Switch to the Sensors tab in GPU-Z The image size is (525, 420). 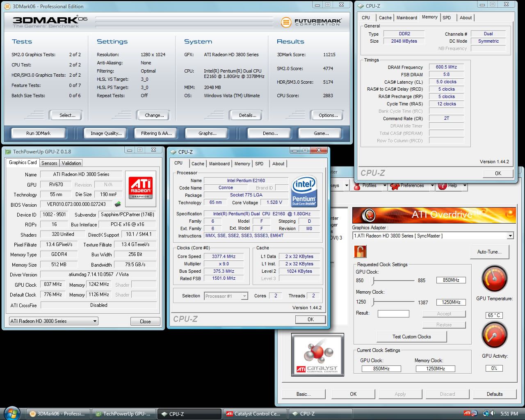click(49, 163)
